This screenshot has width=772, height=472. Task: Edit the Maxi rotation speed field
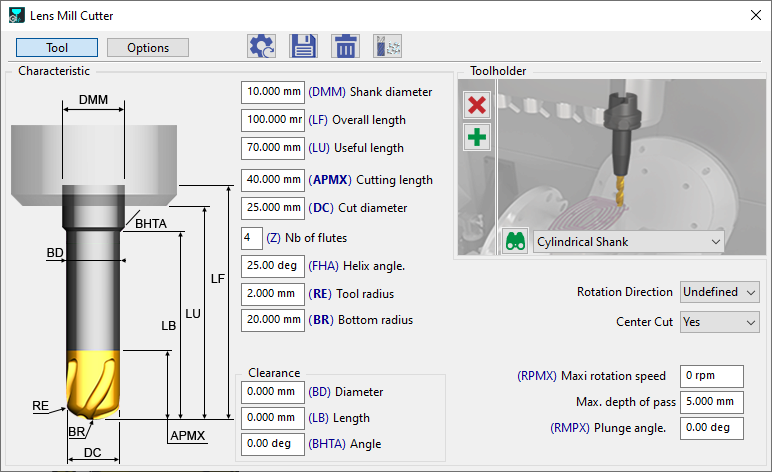(711, 376)
